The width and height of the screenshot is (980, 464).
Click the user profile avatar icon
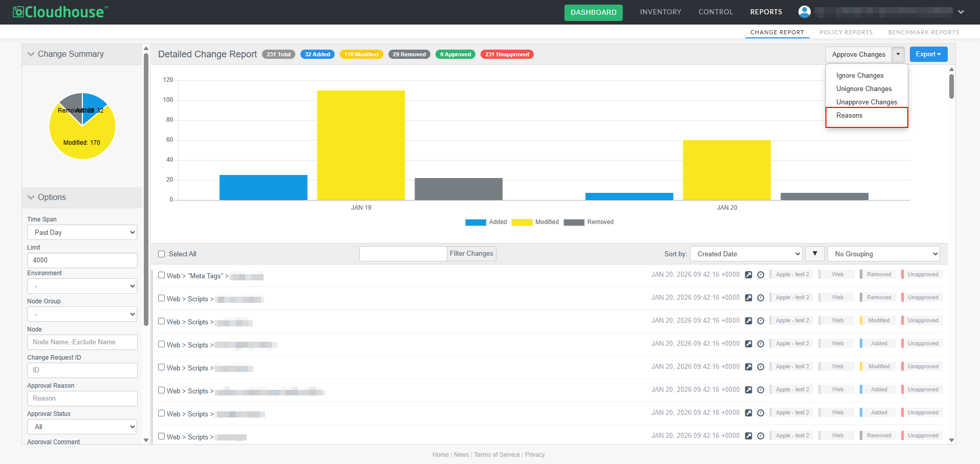(804, 12)
